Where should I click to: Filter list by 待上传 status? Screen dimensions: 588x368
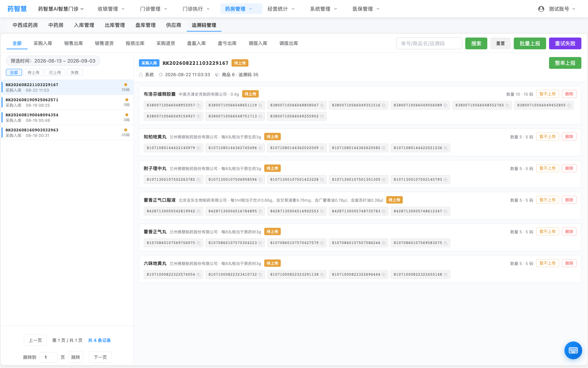(x=33, y=72)
